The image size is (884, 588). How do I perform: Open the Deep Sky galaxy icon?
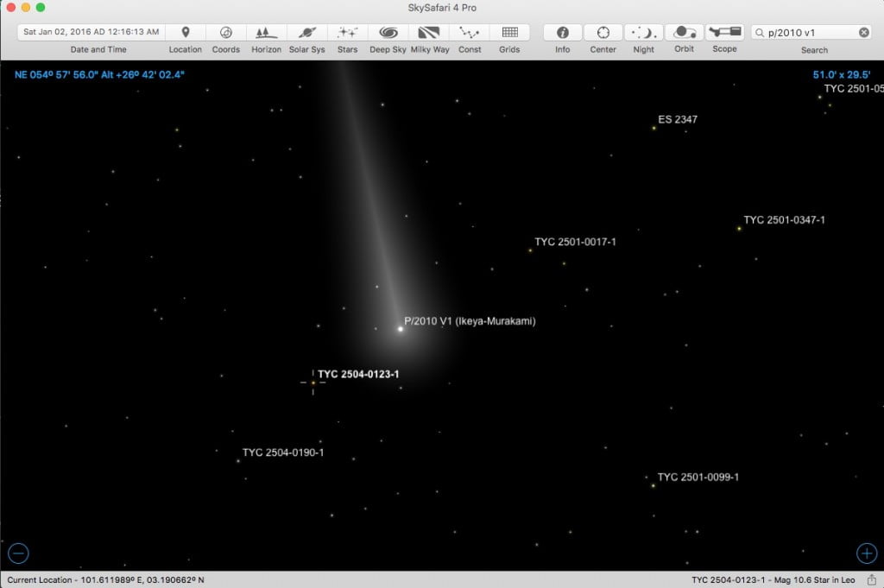388,32
